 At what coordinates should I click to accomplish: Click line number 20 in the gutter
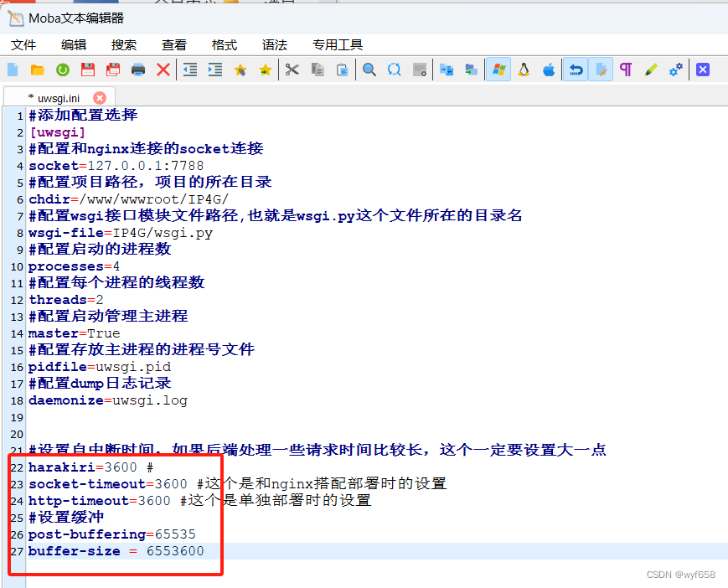[18, 435]
